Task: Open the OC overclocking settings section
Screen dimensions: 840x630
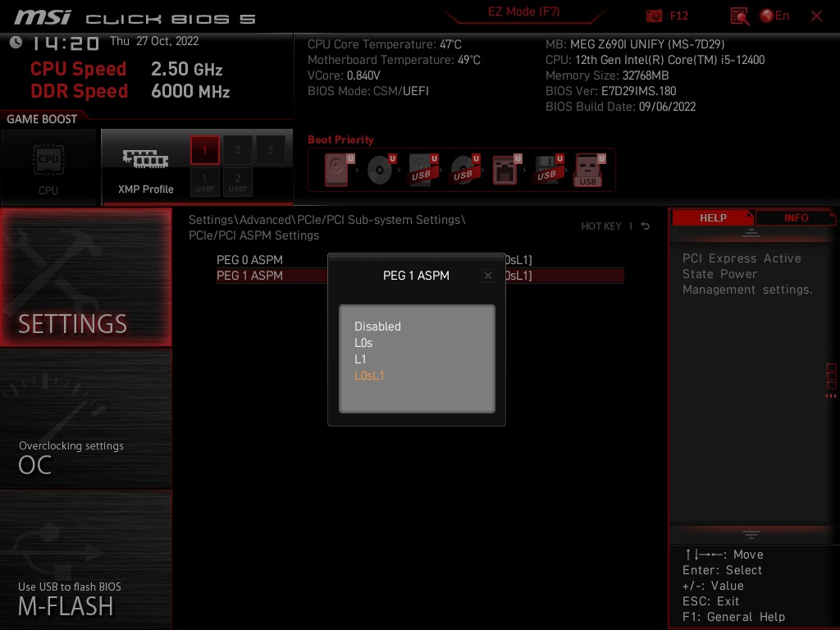Action: tap(85, 418)
